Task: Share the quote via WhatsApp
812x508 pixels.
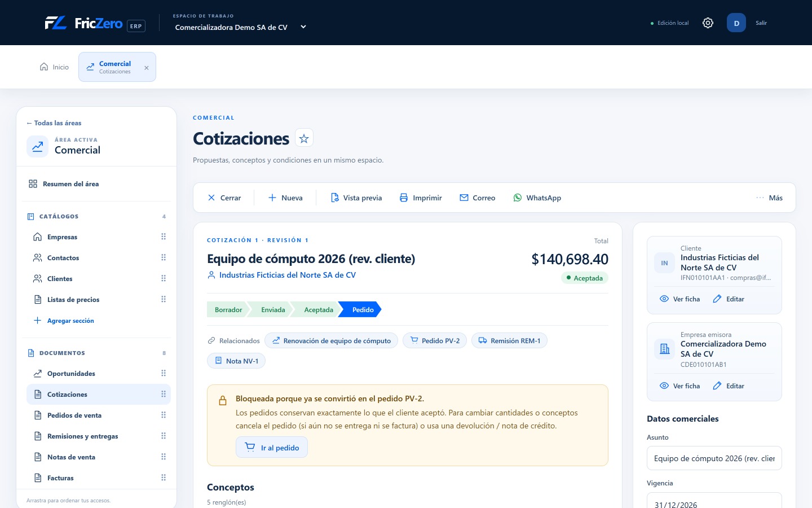Action: 537,198
